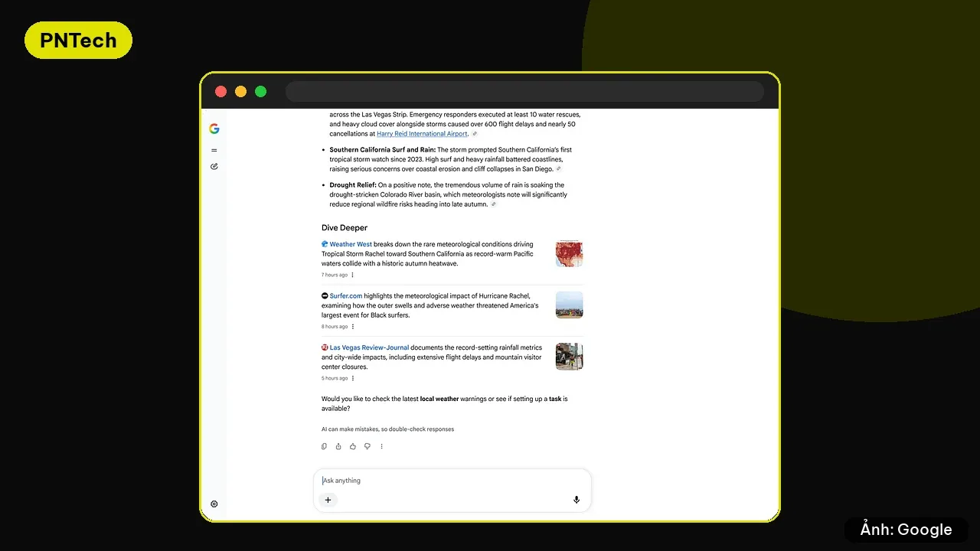This screenshot has height=551, width=980.
Task: Click the PNTech logo badge
Action: pyautogui.click(x=78, y=41)
